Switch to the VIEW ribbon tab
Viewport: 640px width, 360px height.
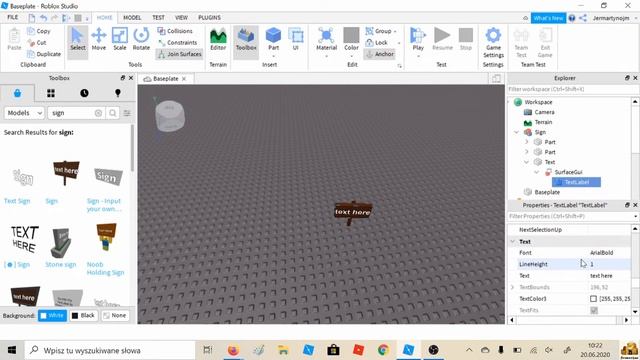coord(181,18)
